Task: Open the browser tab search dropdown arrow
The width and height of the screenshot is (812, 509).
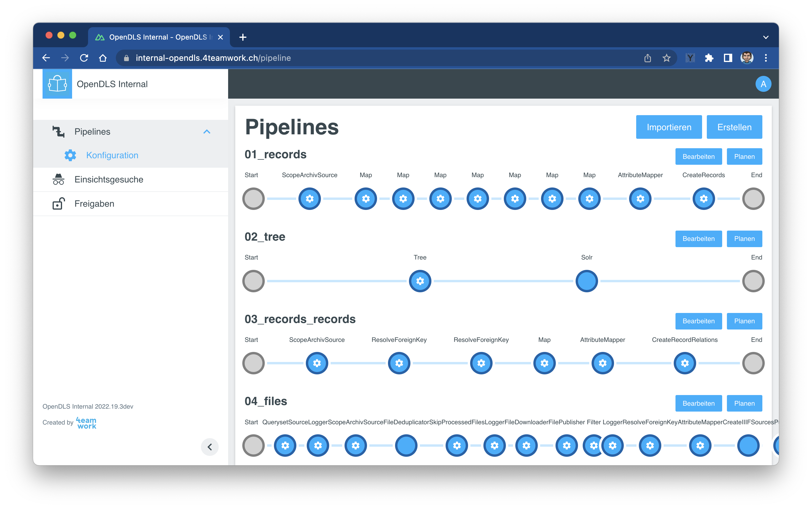Action: (766, 37)
